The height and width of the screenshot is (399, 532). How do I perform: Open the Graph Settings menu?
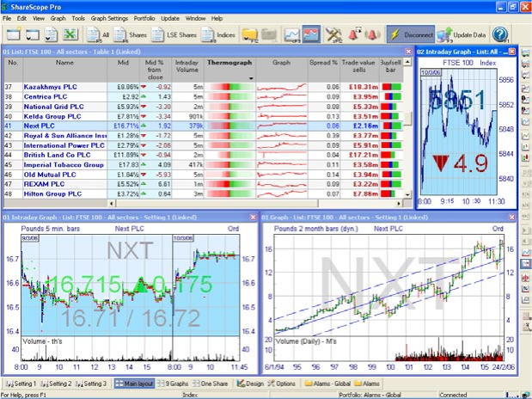click(x=109, y=18)
